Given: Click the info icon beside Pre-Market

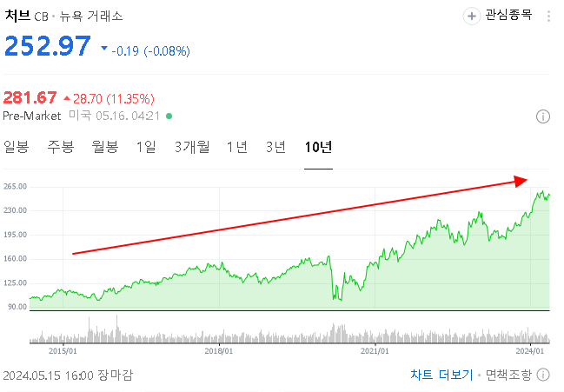Looking at the screenshot, I should click(543, 116).
